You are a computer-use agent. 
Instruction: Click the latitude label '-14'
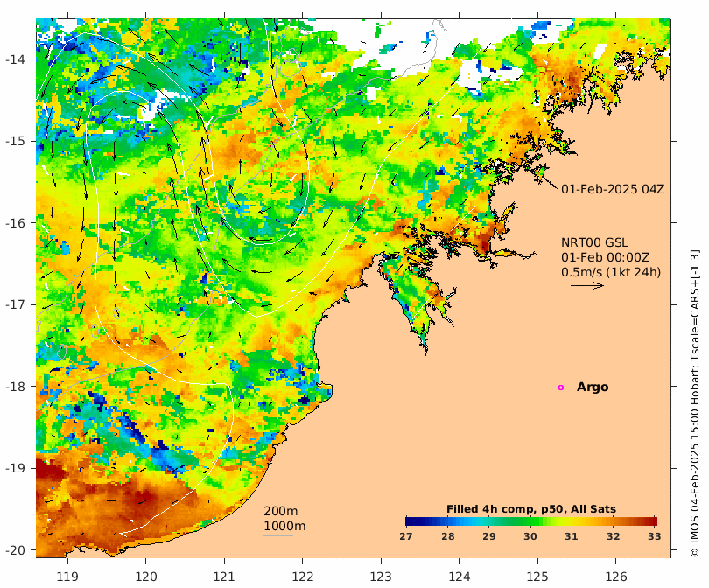click(x=16, y=59)
